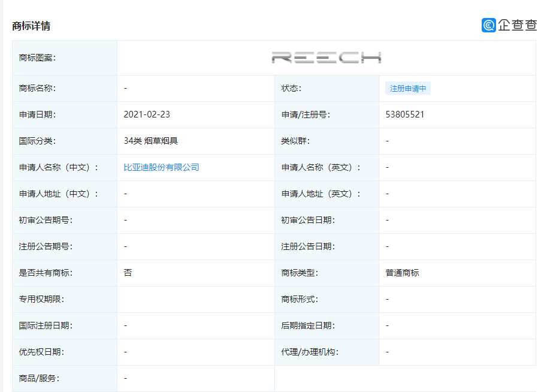The width and height of the screenshot is (541, 392).
Task: Click the 商品/服务 row label
Action: [39, 378]
